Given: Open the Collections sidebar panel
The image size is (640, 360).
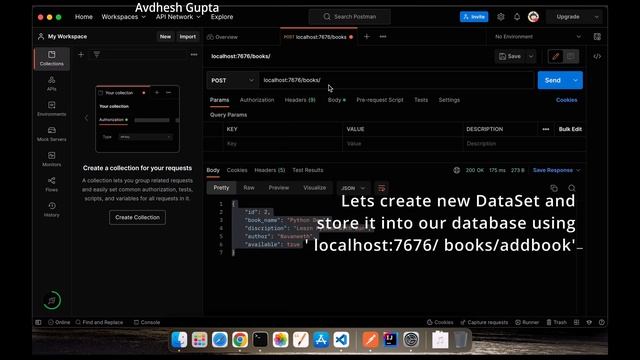Looking at the screenshot, I should [x=51, y=58].
